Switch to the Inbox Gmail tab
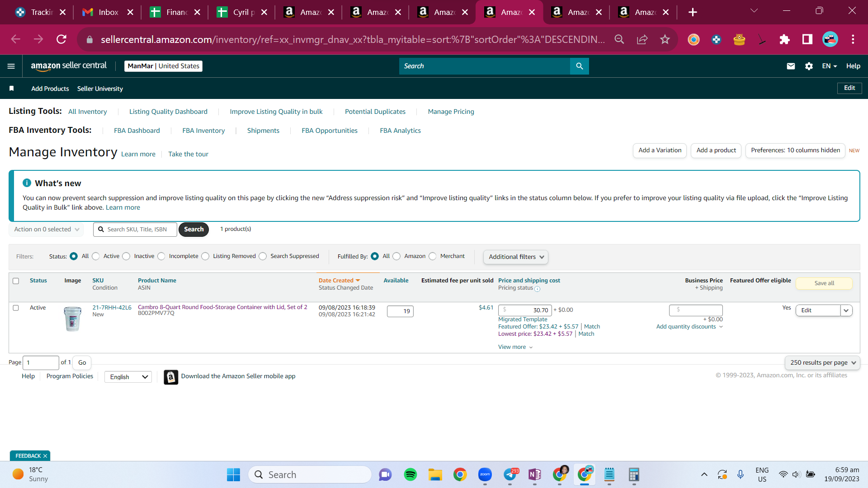 [x=108, y=12]
